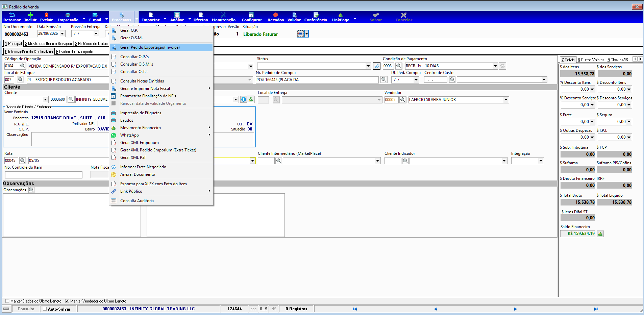Screen dimensions: 644x315
Task: Select Gerar Pedido Exportação(Invoice) menu item
Action: tap(161, 47)
